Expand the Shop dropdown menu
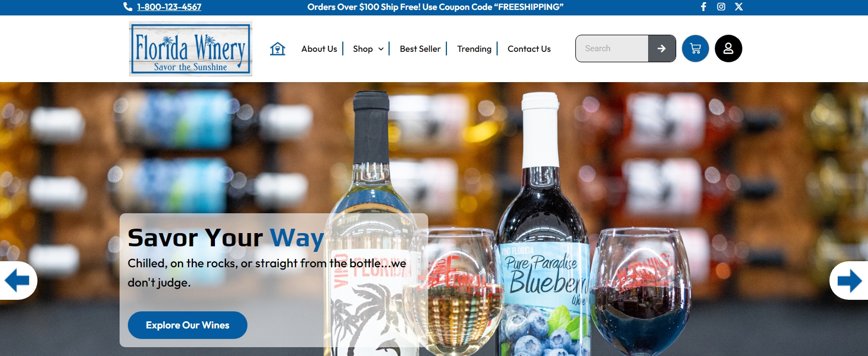 [368, 48]
